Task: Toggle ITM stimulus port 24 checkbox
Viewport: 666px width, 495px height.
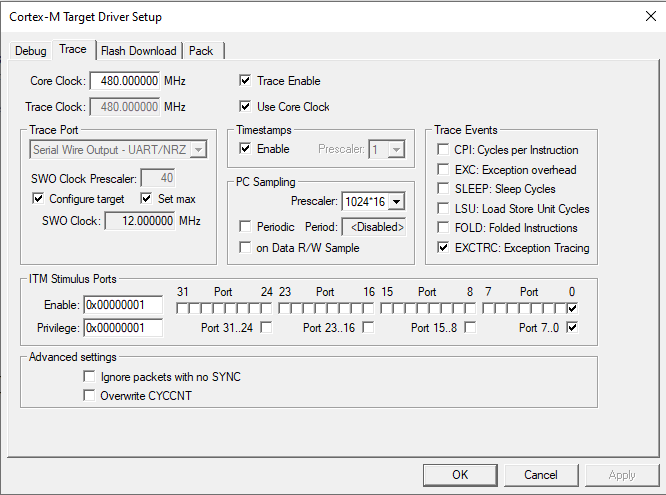Action: click(266, 308)
